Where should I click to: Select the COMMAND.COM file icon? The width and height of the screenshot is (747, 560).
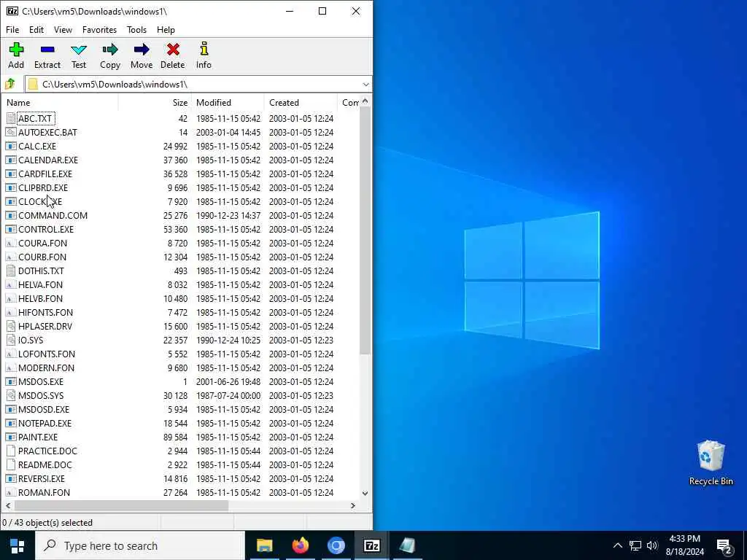11,216
